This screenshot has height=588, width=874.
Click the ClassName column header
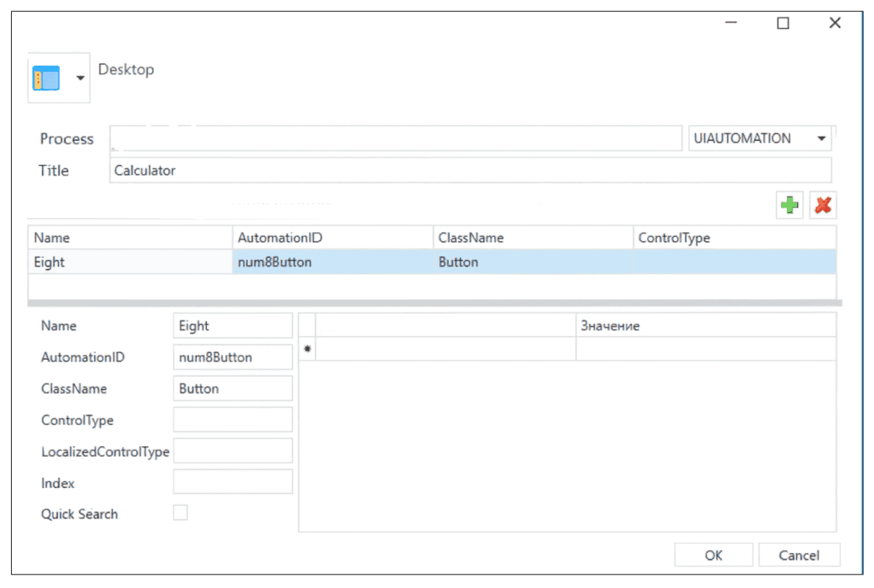tap(532, 238)
